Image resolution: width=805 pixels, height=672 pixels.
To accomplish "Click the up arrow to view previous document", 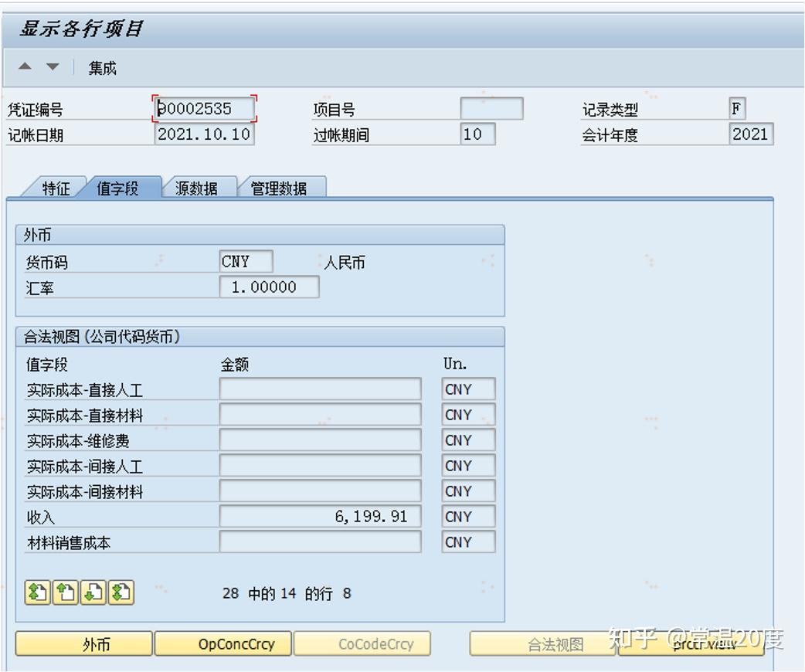I will coord(24,68).
